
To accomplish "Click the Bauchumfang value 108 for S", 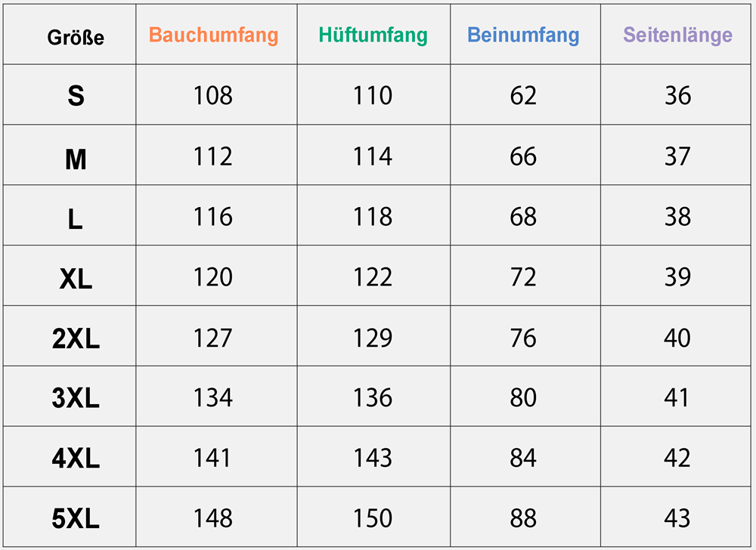I will 213,96.
